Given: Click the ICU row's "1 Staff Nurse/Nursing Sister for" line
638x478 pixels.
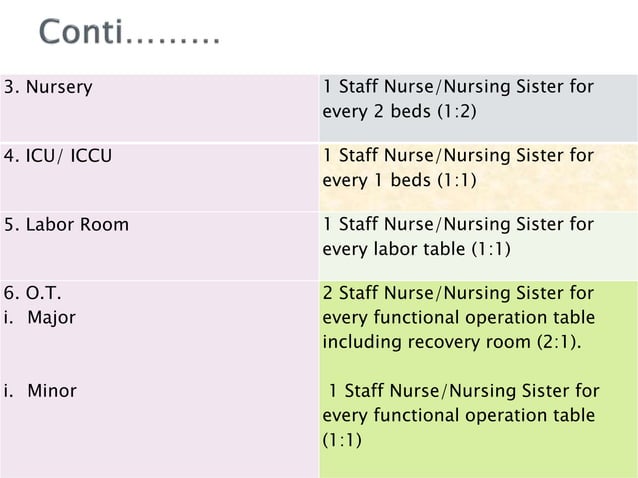Looking at the screenshot, I should [x=458, y=156].
